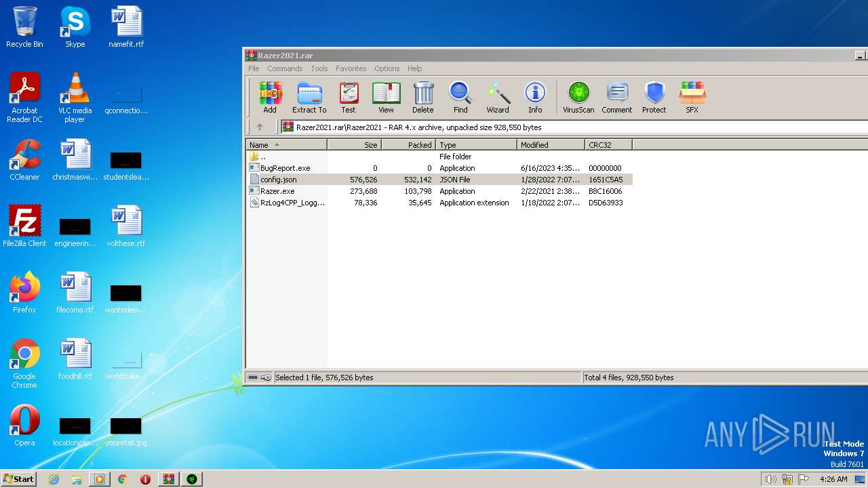This screenshot has height=488, width=868.
Task: Open Windows Explorer taskbar folder icon
Action: point(77,479)
